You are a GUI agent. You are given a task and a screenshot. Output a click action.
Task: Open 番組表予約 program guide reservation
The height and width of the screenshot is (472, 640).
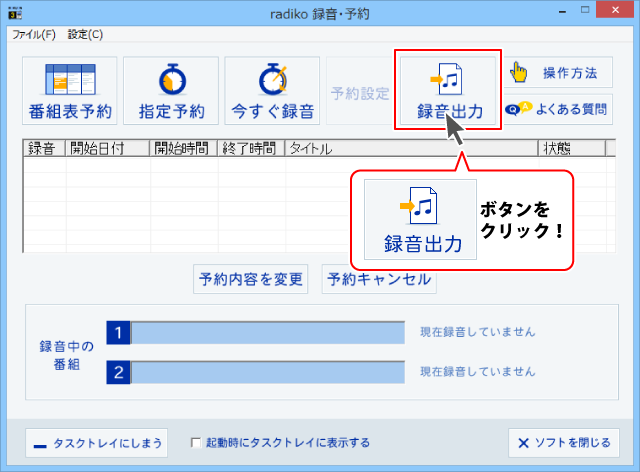pyautogui.click(x=70, y=91)
